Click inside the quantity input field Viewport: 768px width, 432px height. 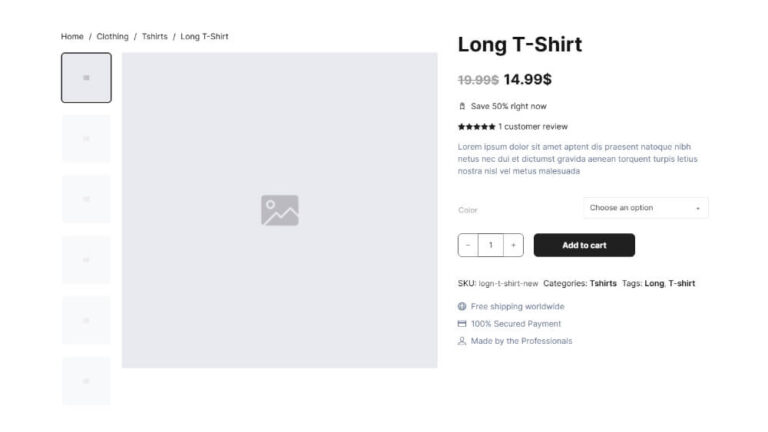pos(490,245)
